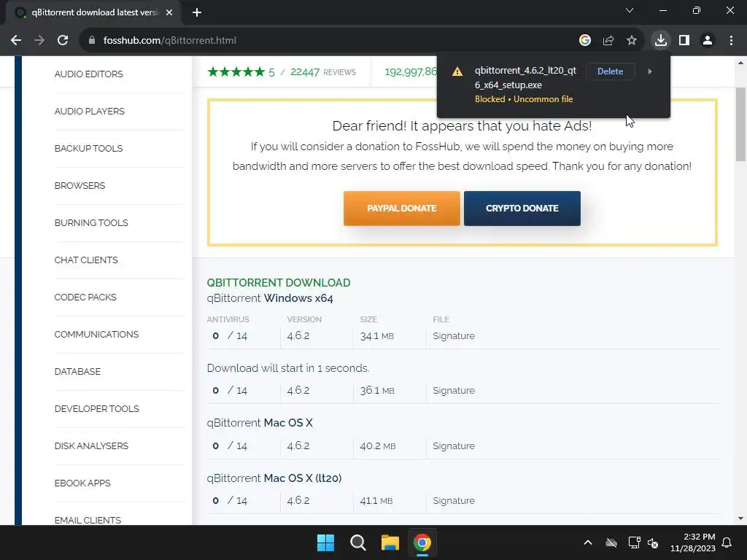Open a new tab with plus button
The height and width of the screenshot is (560, 747).
(197, 12)
